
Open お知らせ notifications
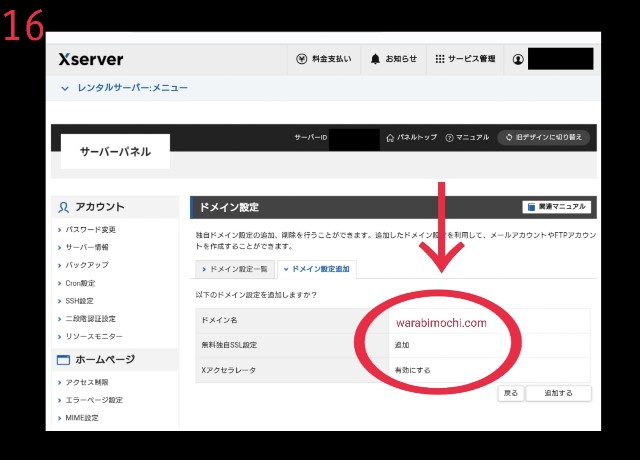pos(393,59)
